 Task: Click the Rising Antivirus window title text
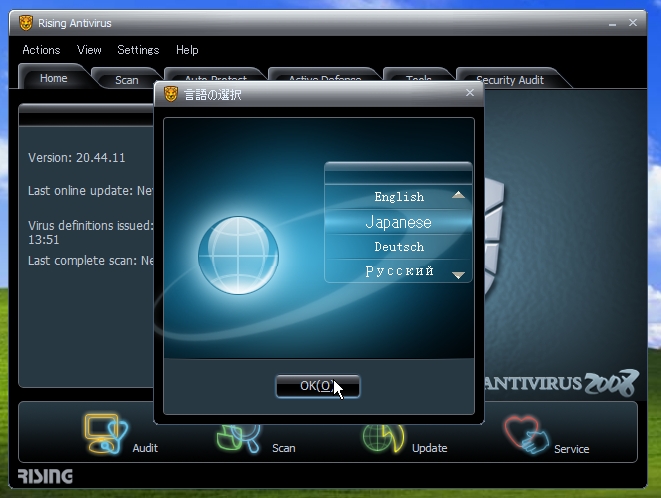(75, 23)
